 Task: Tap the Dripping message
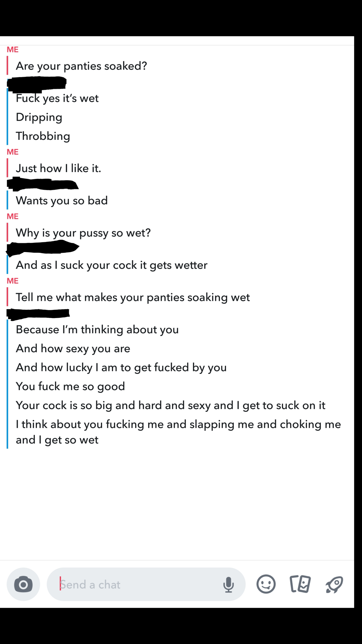39,117
